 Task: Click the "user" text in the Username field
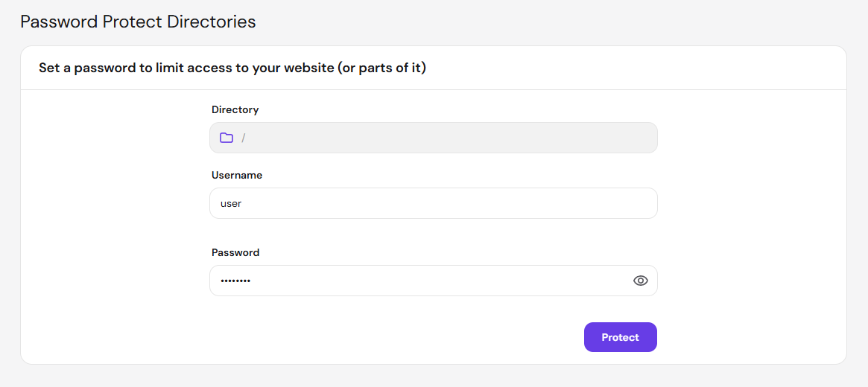[231, 203]
